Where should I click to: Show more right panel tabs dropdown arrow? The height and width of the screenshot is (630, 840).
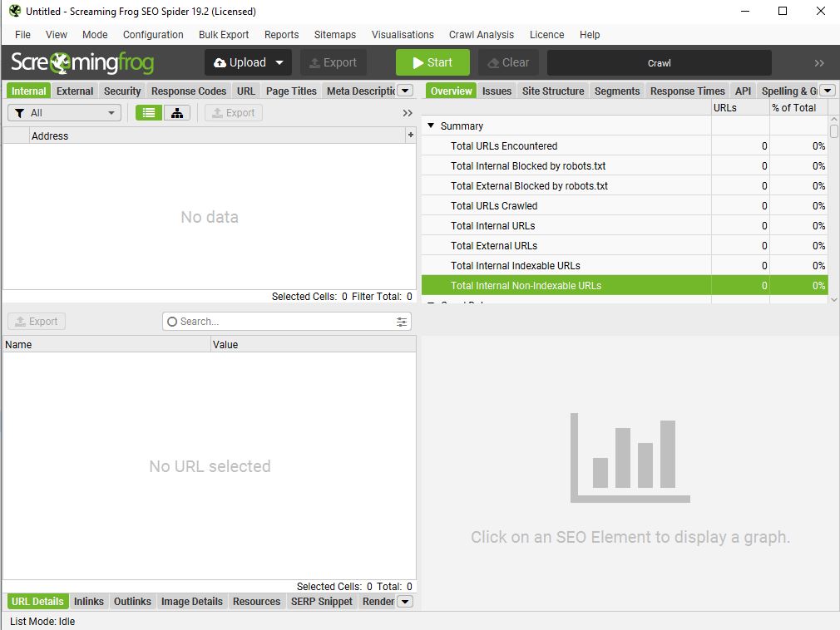point(828,91)
